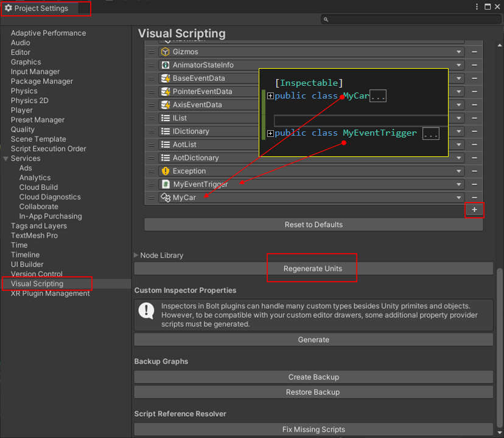This screenshot has width=504, height=438.
Task: Open the Gizmos type dropdown
Action: point(459,52)
